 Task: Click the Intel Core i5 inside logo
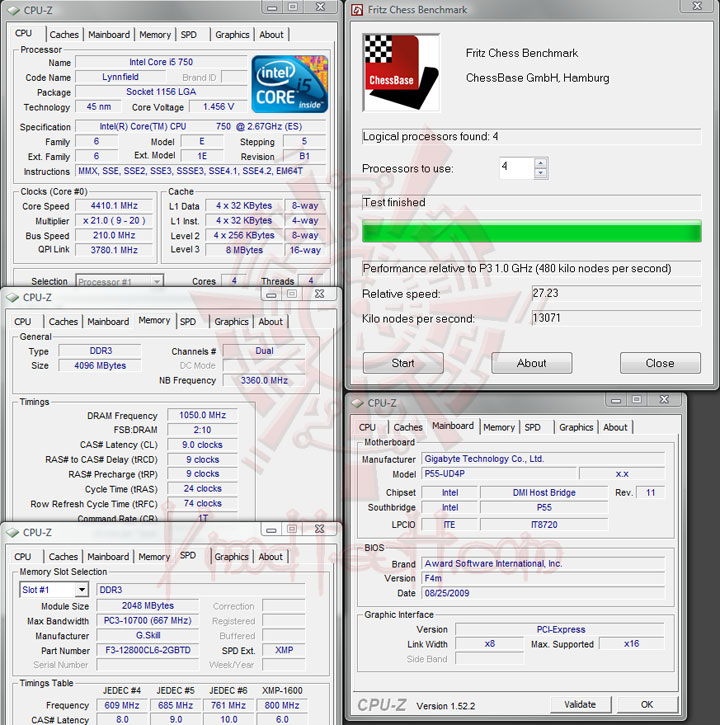pos(290,84)
